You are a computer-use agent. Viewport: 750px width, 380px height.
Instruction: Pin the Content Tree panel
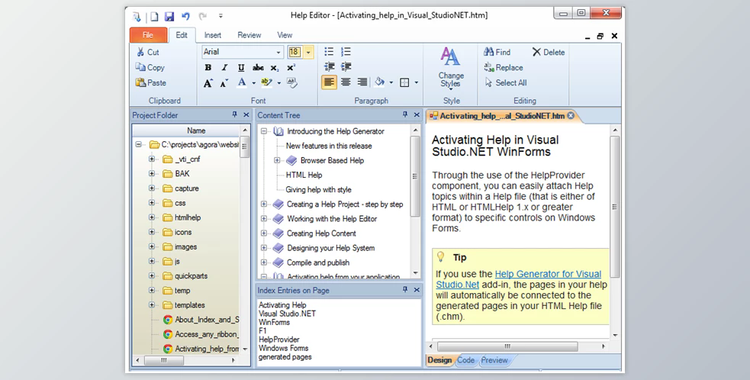[x=405, y=115]
